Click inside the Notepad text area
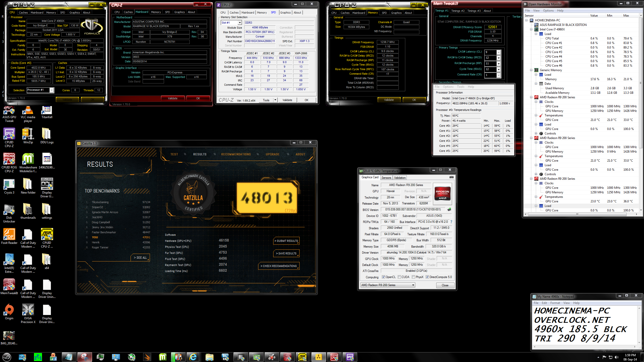644x362 pixels. [x=585, y=325]
